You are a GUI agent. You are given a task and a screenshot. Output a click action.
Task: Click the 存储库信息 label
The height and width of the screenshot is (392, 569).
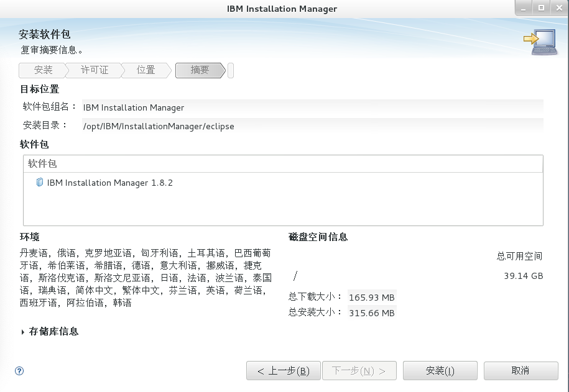coord(53,332)
